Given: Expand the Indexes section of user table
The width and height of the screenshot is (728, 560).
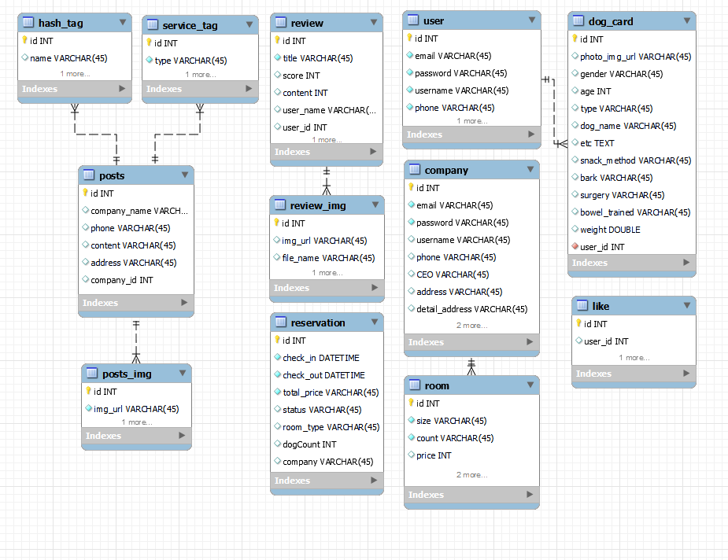Looking at the screenshot, I should (531, 134).
